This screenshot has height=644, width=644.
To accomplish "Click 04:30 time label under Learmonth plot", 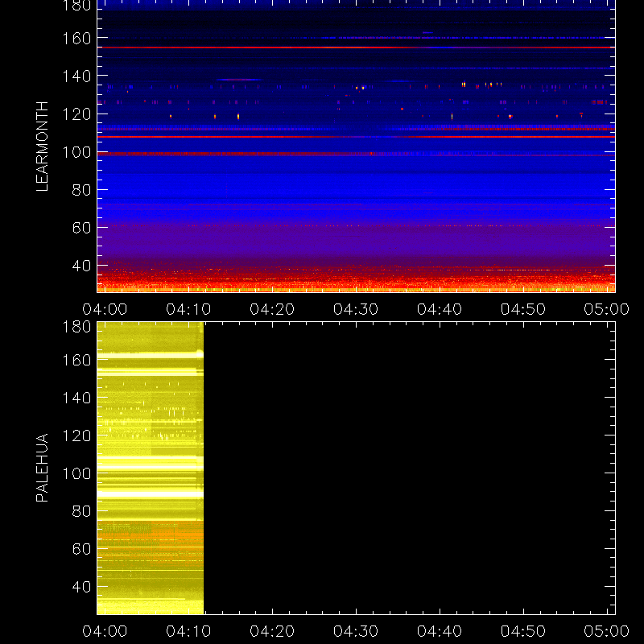I will (356, 309).
